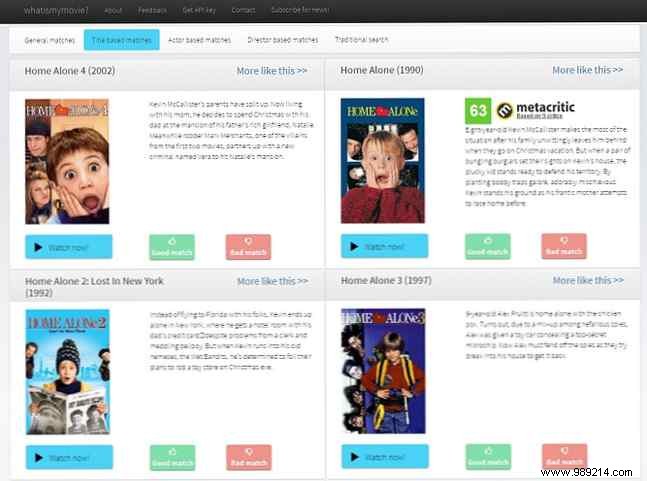Open the Contact nav item

click(x=243, y=10)
